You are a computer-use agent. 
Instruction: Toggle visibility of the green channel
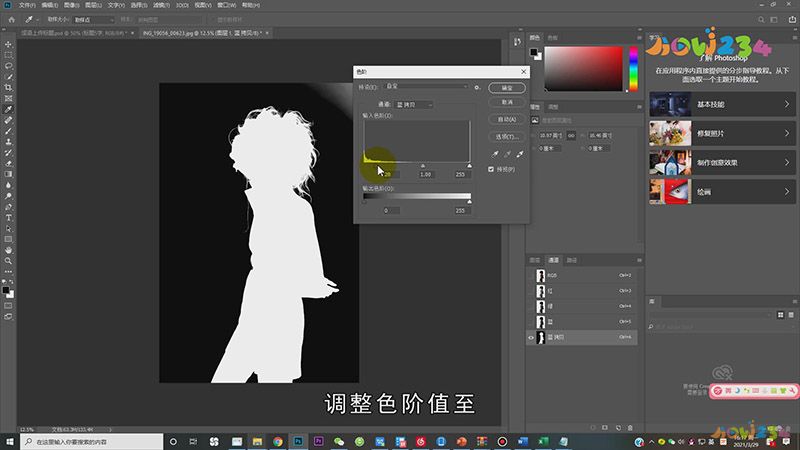(x=531, y=306)
